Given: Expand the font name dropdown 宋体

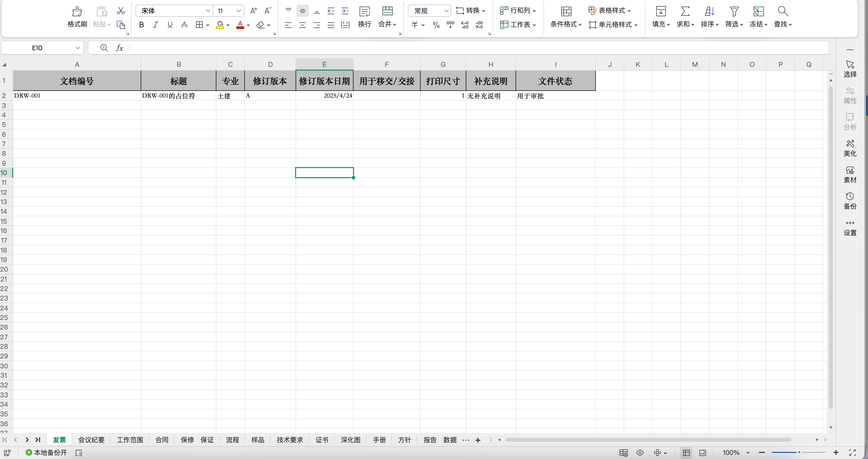Looking at the screenshot, I should pyautogui.click(x=208, y=11).
